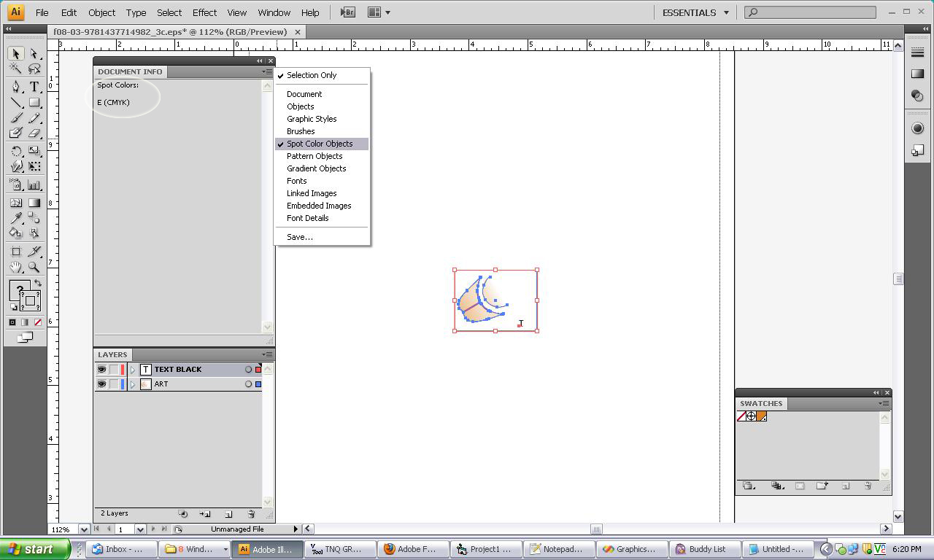The image size is (934, 560).
Task: Select the black arrow Selection tool
Action: tap(16, 54)
